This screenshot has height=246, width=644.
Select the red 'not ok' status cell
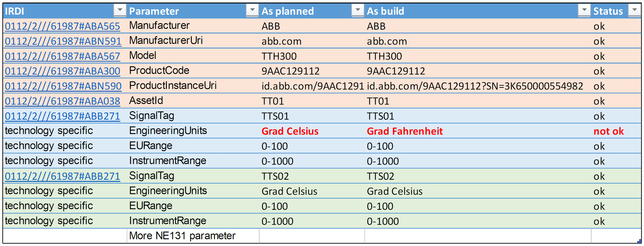tap(616, 131)
